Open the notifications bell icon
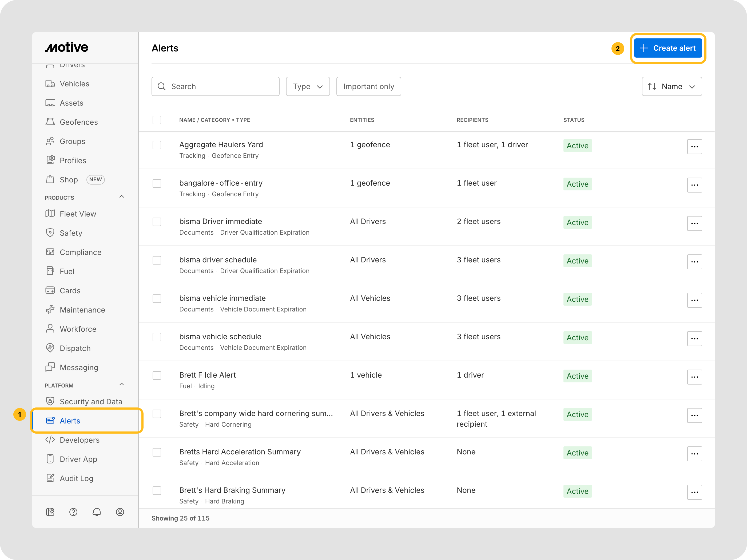The width and height of the screenshot is (747, 560). point(97,512)
